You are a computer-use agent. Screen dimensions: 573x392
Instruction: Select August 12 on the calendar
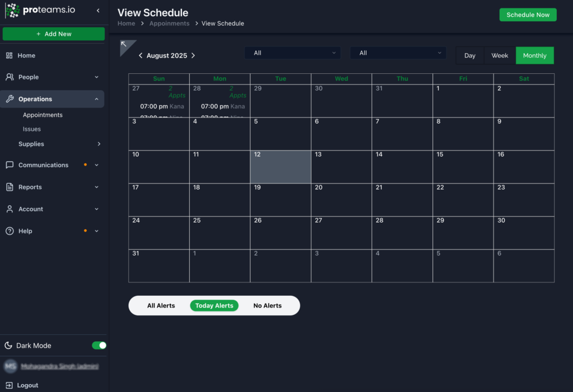point(280,166)
